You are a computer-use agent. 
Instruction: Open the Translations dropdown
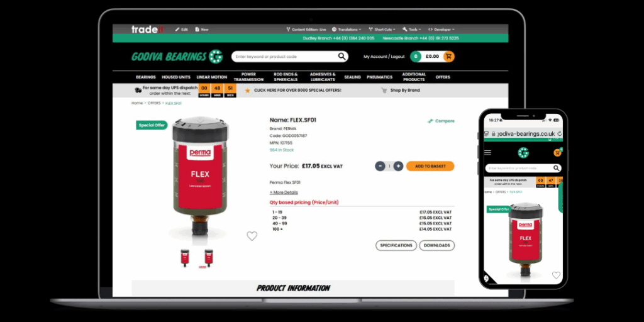pyautogui.click(x=347, y=30)
